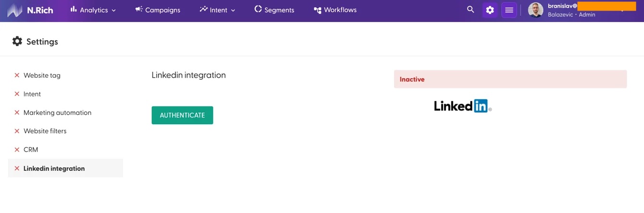Click Balazevic Admin role text

(x=571, y=15)
